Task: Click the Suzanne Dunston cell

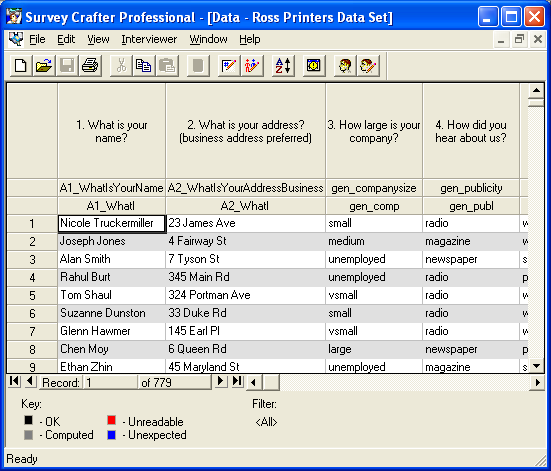Action: tap(111, 313)
